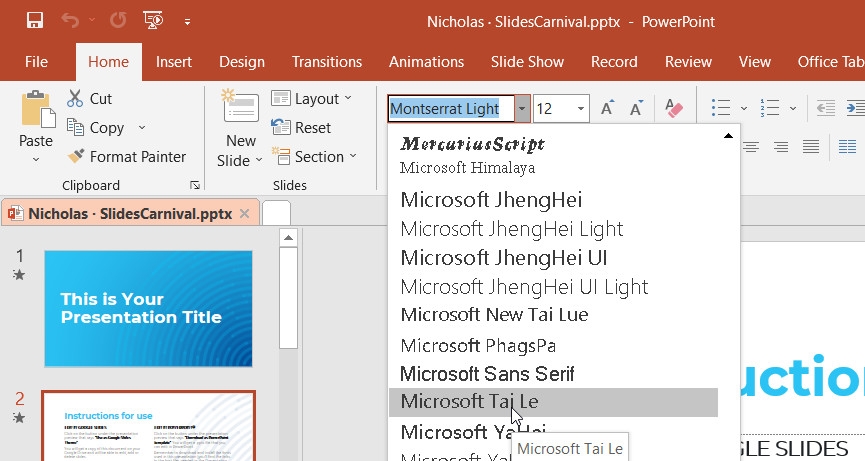Click Align Right text icon

point(781,147)
